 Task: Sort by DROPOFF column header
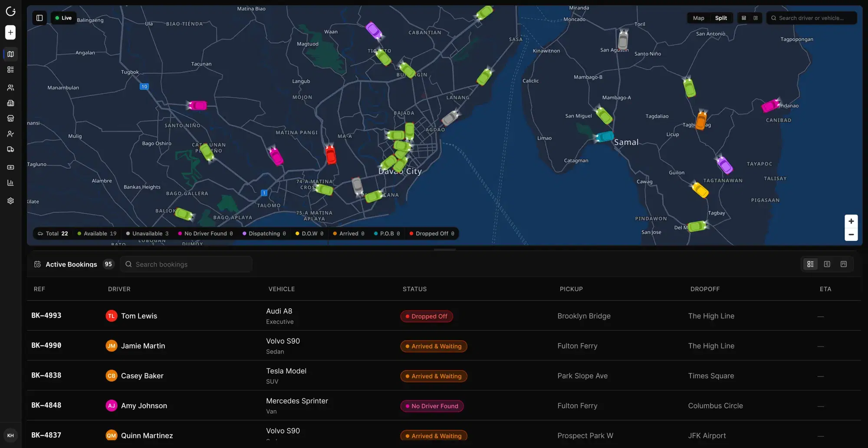705,289
